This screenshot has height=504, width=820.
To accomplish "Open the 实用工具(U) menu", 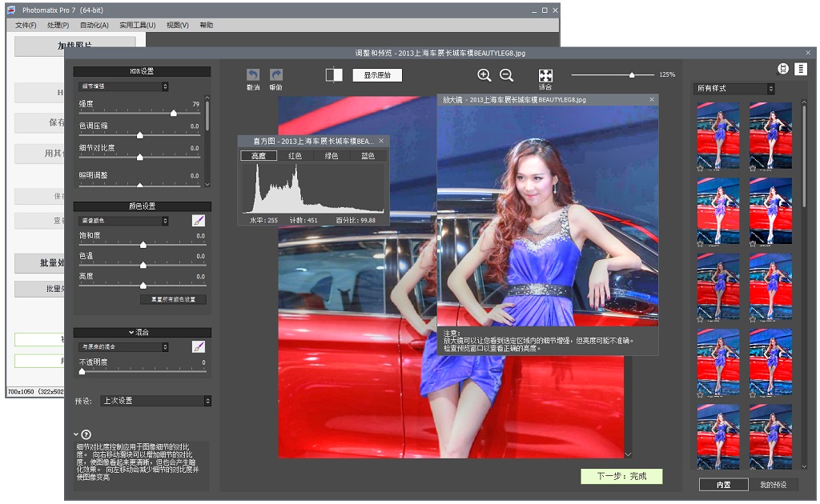I will [x=138, y=25].
